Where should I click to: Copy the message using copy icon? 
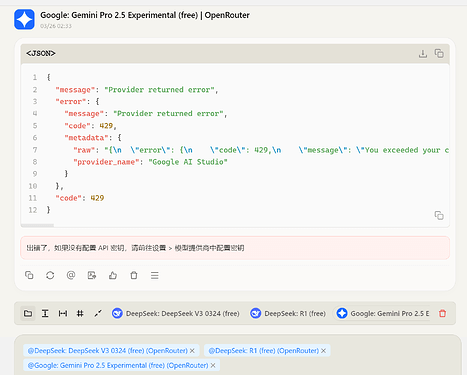pos(29,275)
